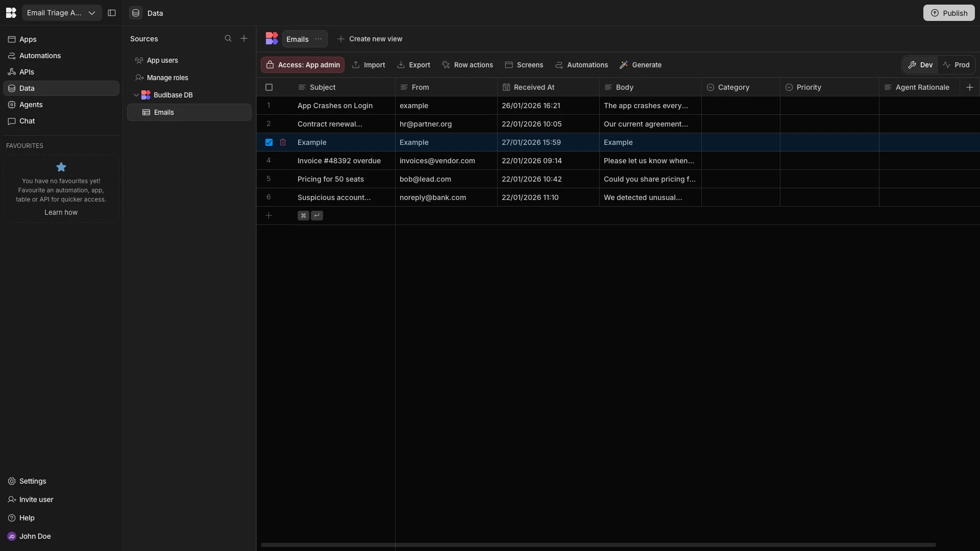Click the Budibase logo in top-left corner
The image size is (980, 551).
(x=11, y=13)
